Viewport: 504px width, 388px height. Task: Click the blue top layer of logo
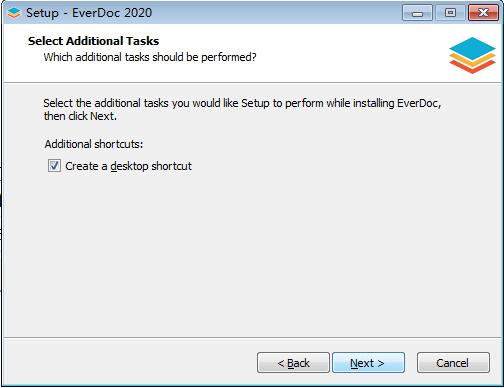point(472,47)
